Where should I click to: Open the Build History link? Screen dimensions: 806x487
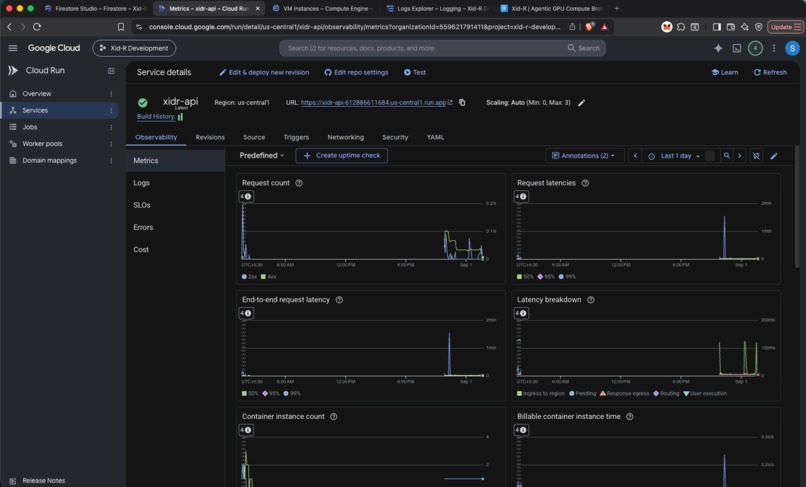coord(156,116)
